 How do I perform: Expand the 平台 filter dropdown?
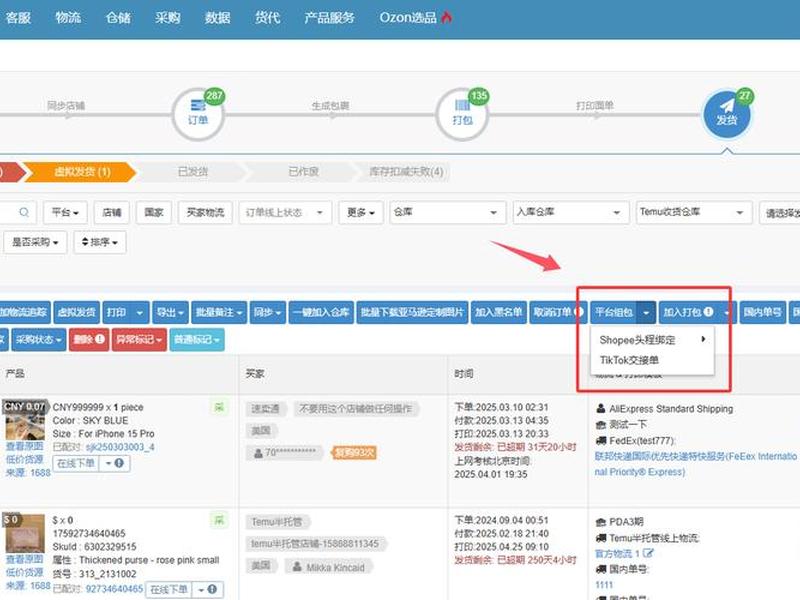point(65,212)
